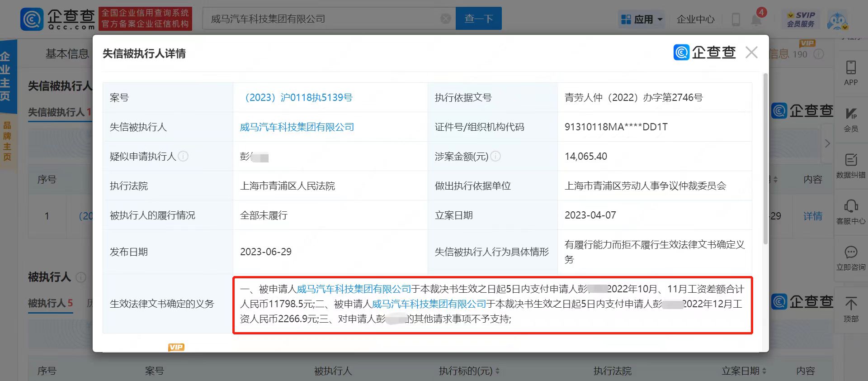Click info icon beside 被执行人 heading

pyautogui.click(x=81, y=277)
